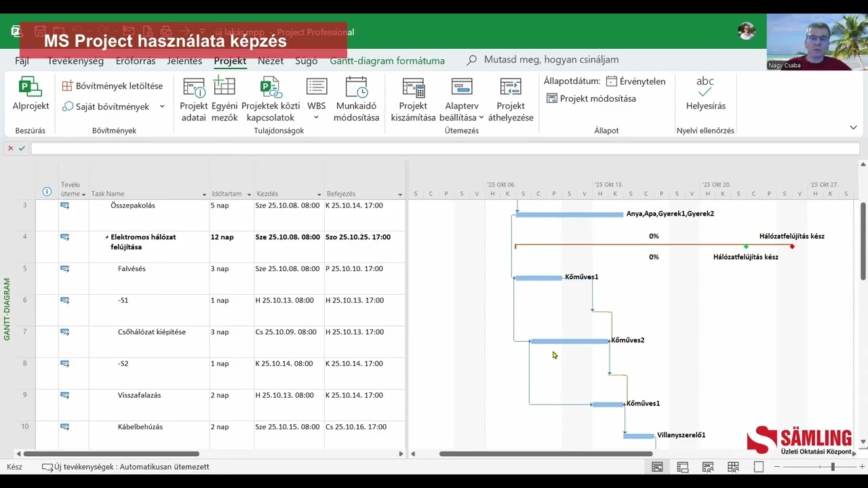Click the red Hálózatfelújítás kész milestone diamond
This screenshot has width=868, height=488.
pyautogui.click(x=792, y=247)
